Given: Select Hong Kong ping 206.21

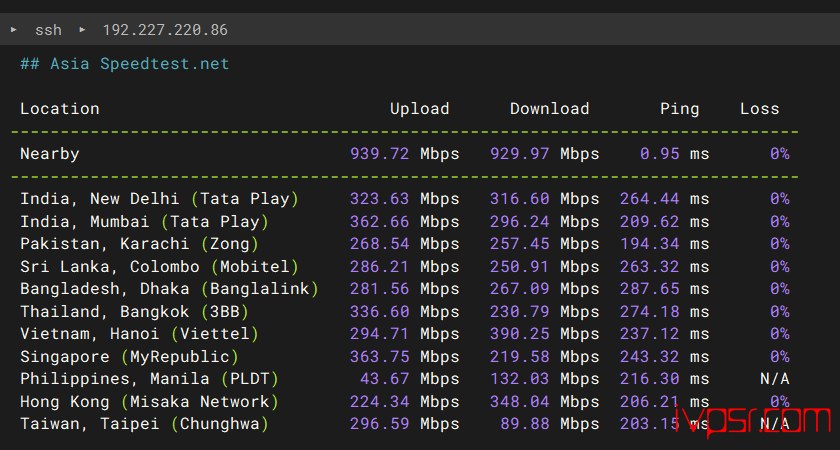Looking at the screenshot, I should (650, 401).
